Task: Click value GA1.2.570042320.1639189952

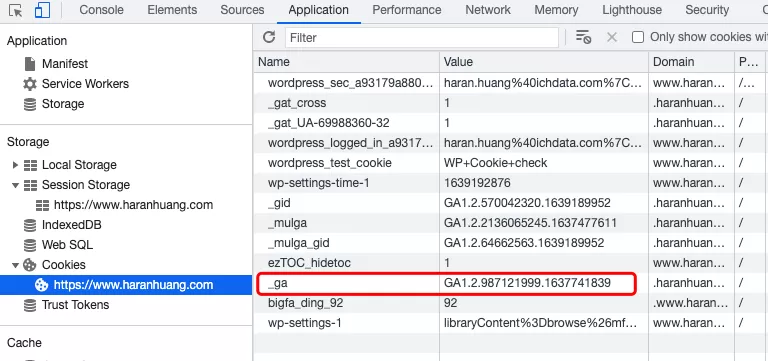Action: click(527, 203)
